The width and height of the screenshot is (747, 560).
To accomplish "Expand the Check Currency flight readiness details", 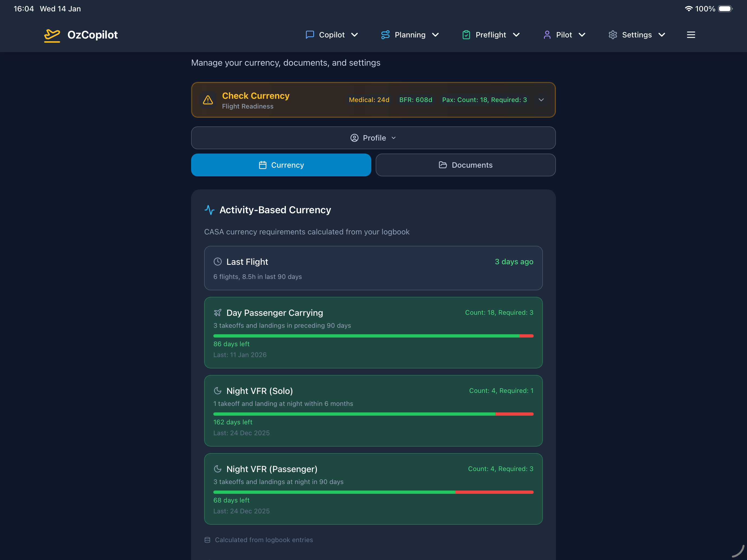I will pyautogui.click(x=541, y=100).
